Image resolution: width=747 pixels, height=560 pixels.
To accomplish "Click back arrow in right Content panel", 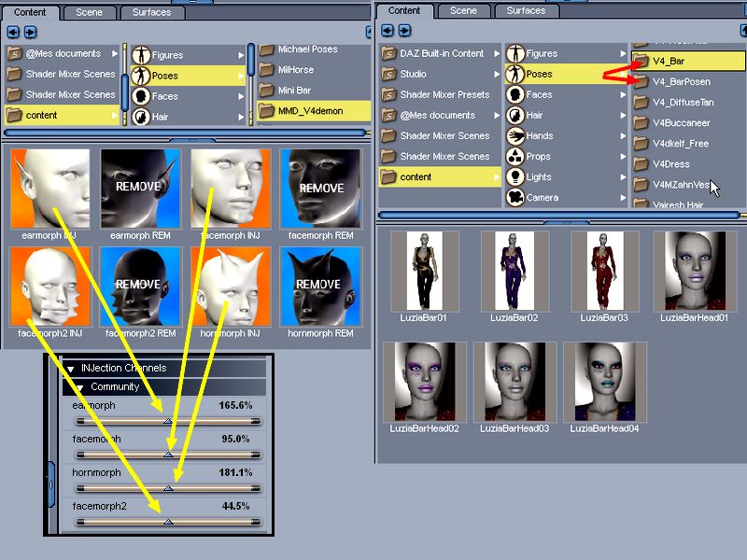I will pos(388,31).
